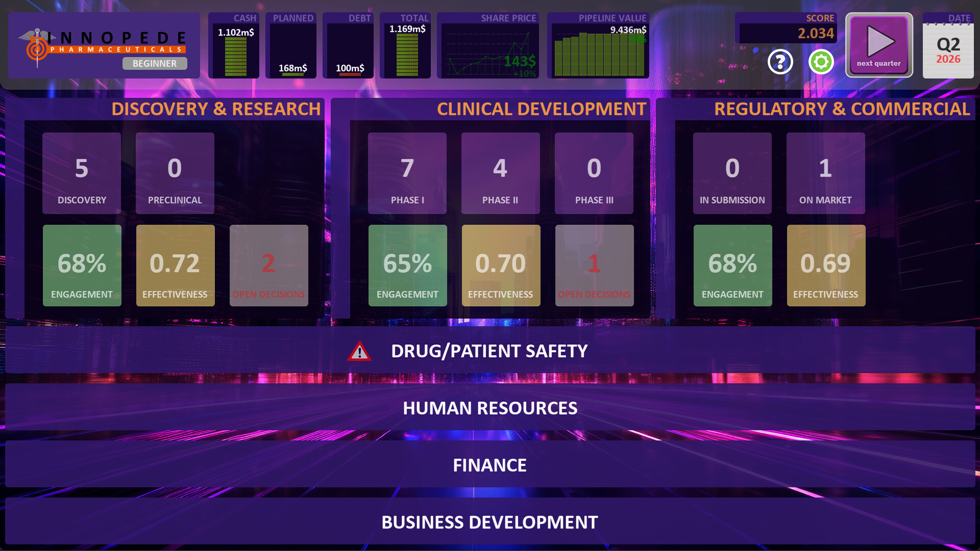Screen dimensions: 980x551
Task: Click the Drug/Patient Safety warning triangle
Action: (359, 350)
